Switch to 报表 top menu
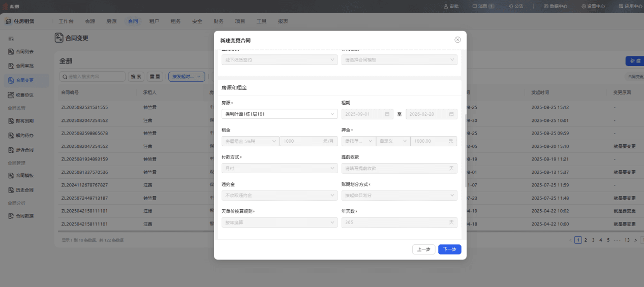The image size is (644, 287). (283, 21)
